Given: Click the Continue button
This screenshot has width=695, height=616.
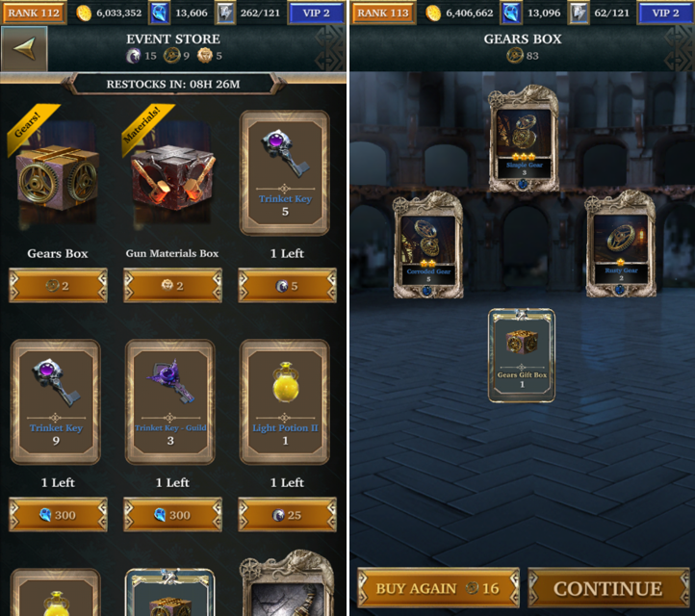Looking at the screenshot, I should pos(608,588).
